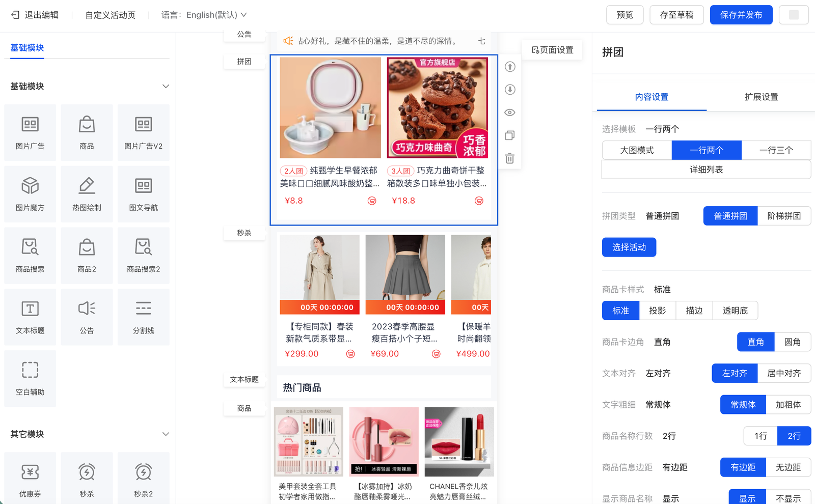
Task: Move the 拼团 block down
Action: [x=510, y=90]
